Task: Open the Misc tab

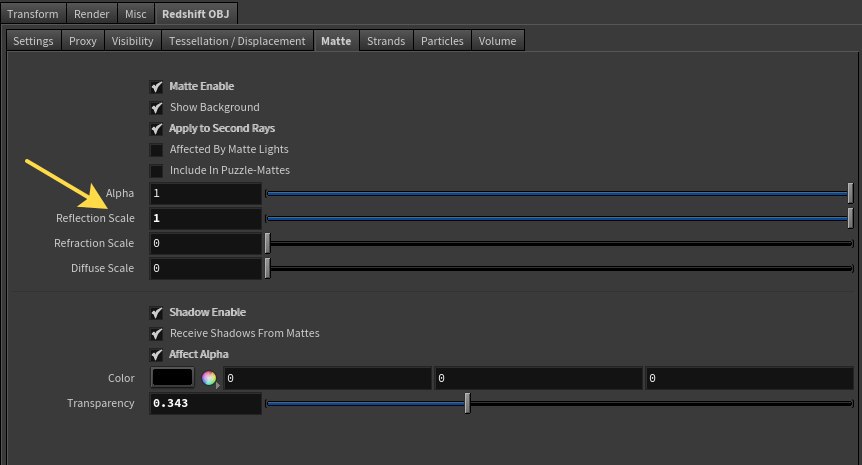Action: click(136, 14)
